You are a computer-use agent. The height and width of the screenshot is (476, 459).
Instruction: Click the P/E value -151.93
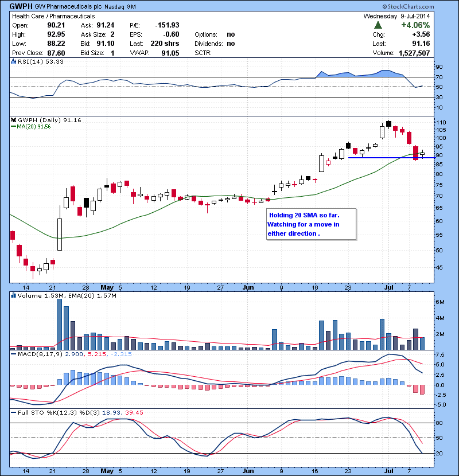167,25
